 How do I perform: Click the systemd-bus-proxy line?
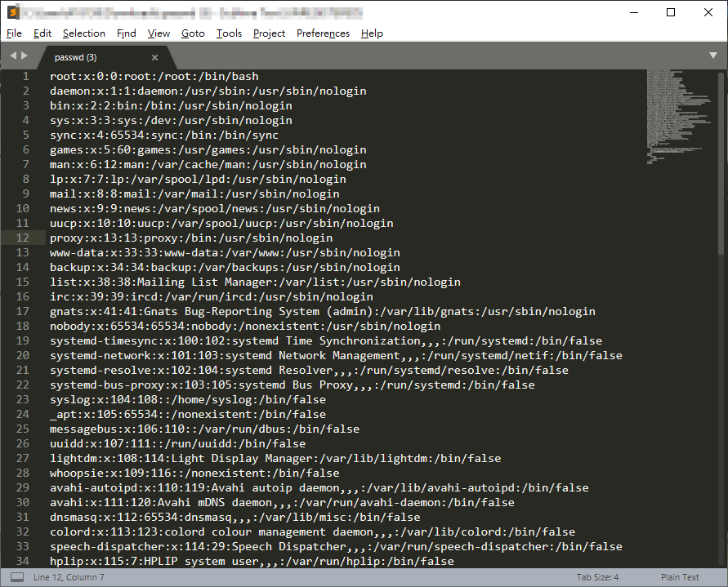click(293, 385)
